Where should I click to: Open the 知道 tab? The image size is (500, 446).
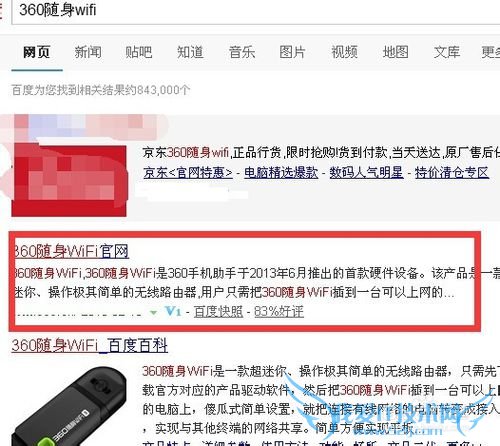(x=190, y=52)
